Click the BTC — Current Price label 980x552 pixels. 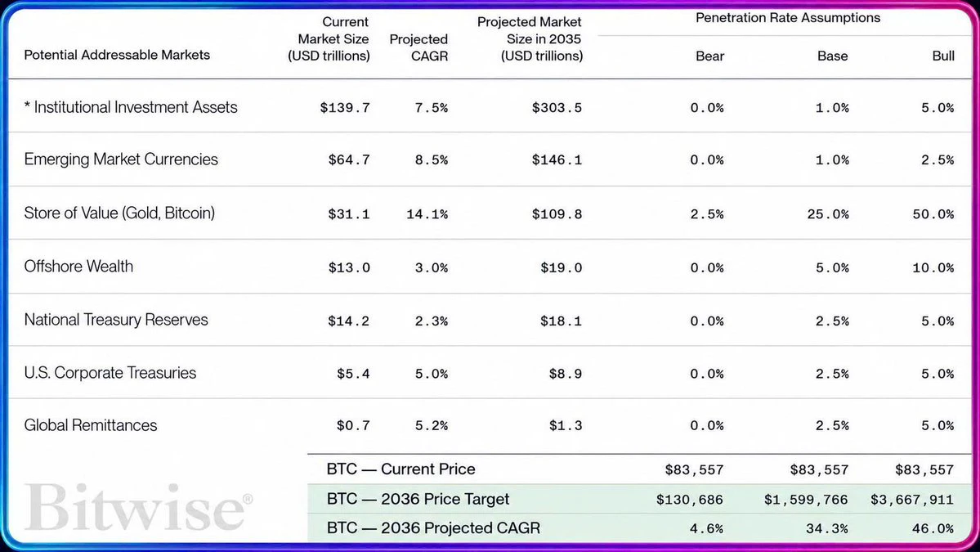[x=401, y=469]
